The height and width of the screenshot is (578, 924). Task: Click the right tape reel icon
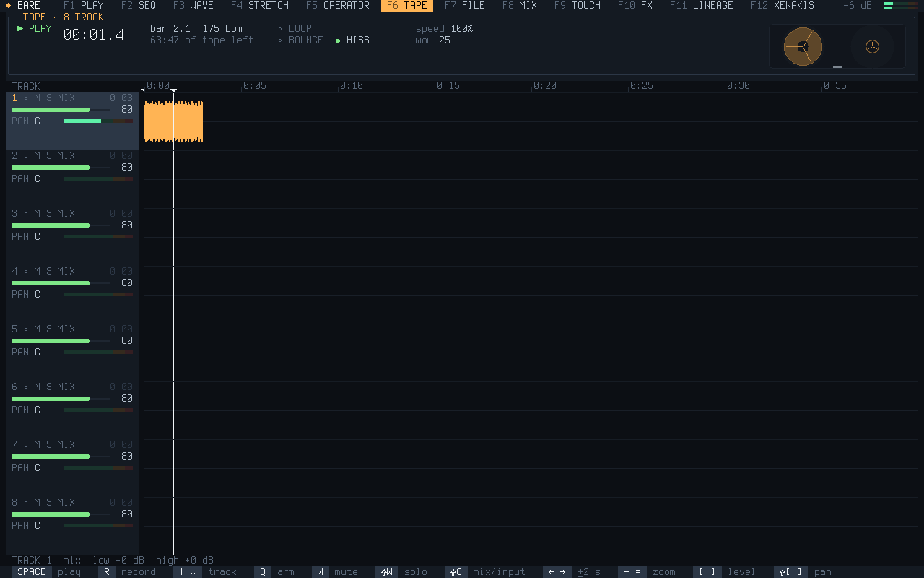[872, 46]
